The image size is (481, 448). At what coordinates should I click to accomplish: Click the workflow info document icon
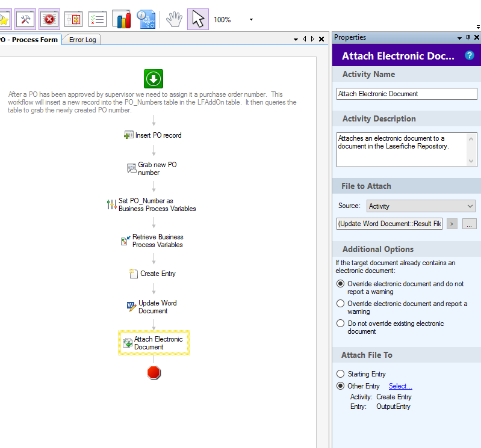pos(146,20)
